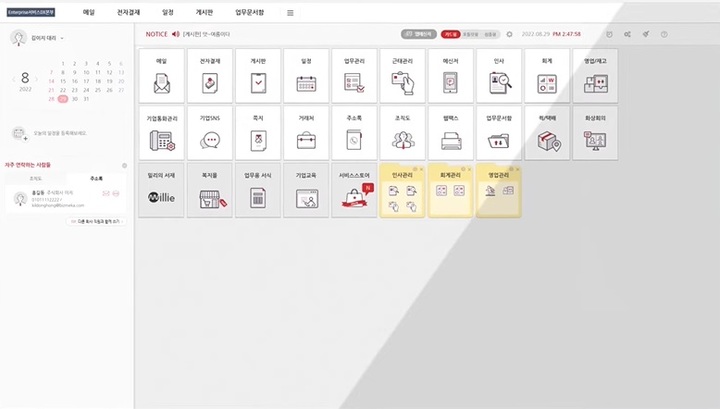The height and width of the screenshot is (409, 720).
Task: Open the 근태관리 tile
Action: click(x=403, y=76)
